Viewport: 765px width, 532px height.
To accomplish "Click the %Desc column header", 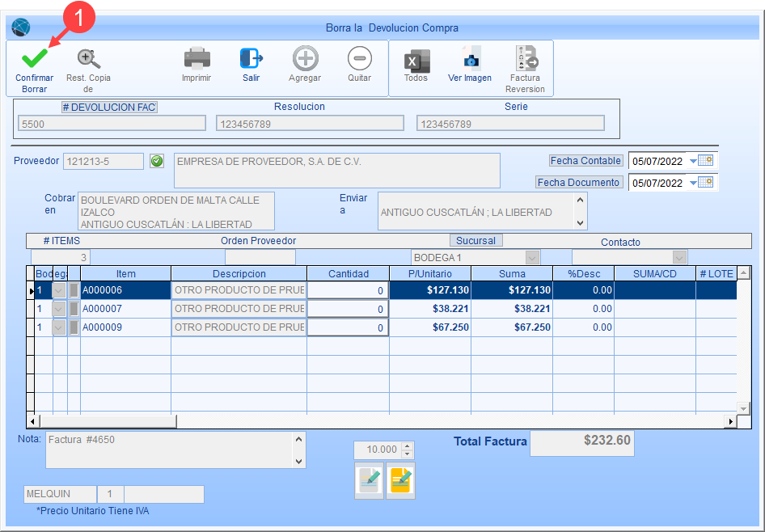I will click(x=584, y=273).
